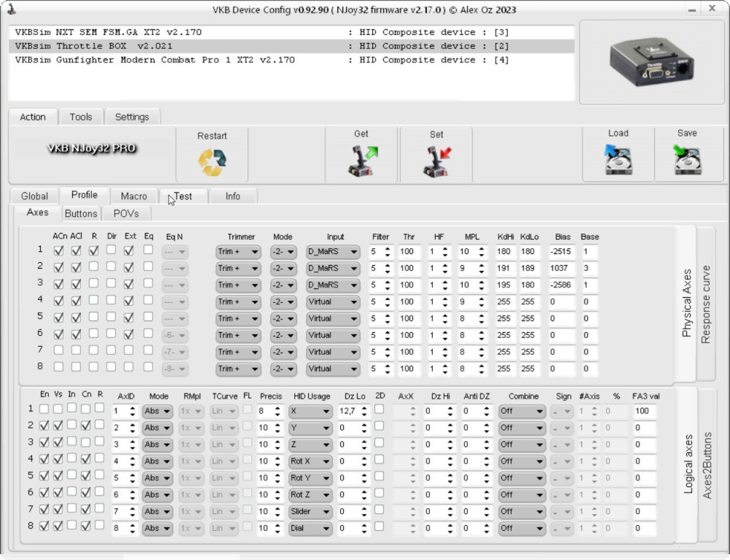Click KdHi field showing 191
Screen dimensions: 730x560
505,269
